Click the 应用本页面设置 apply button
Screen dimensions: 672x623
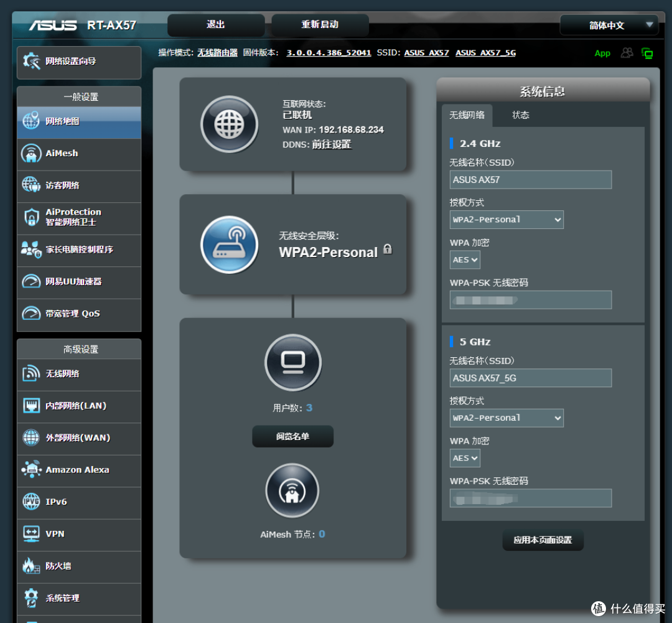point(543,540)
